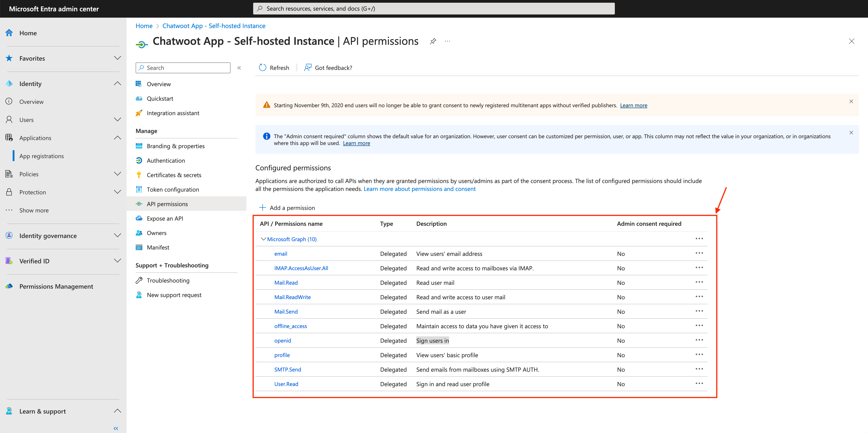Screen dimensions: 868x433
Task: Expand Identity governance section
Action: click(x=117, y=236)
